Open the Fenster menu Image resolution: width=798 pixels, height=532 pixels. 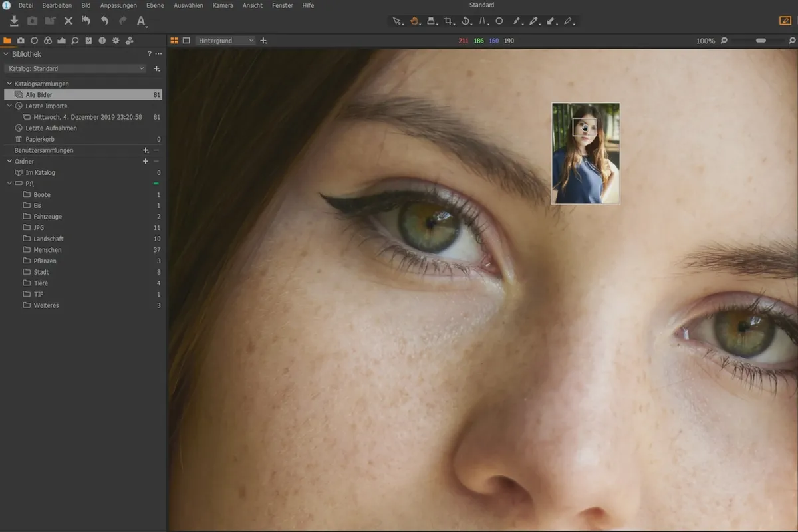pyautogui.click(x=283, y=5)
